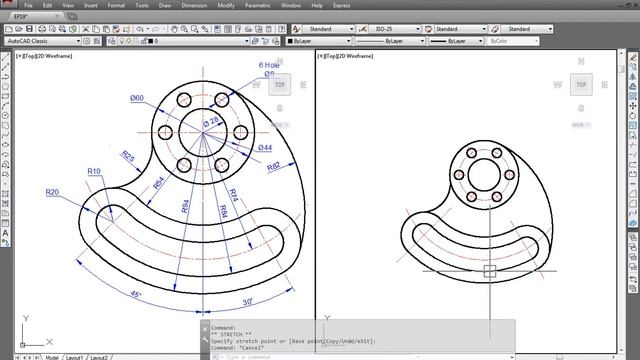Open the ISO-25 dimension style dropdown

tap(418, 29)
